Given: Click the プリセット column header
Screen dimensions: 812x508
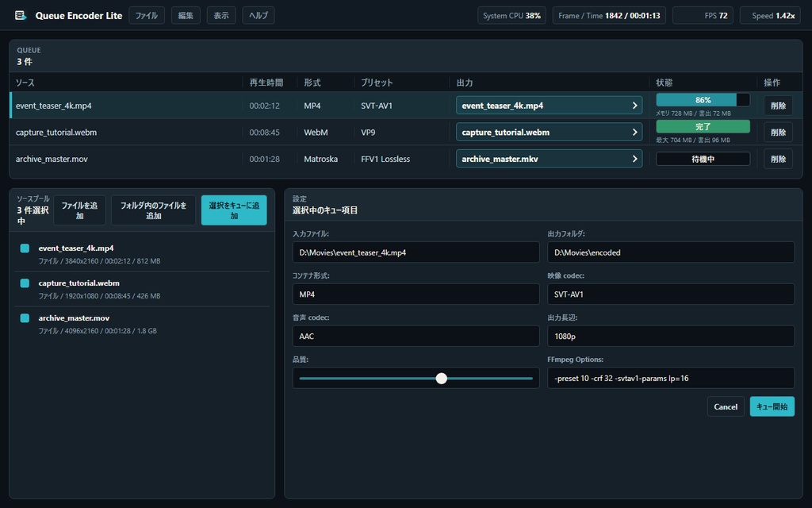Looking at the screenshot, I should (x=377, y=83).
